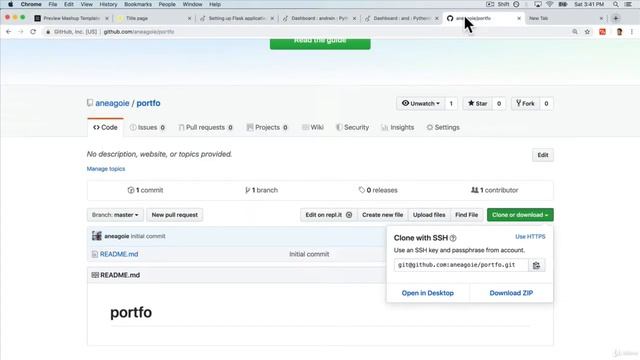Open the aneagoie owner link
The image size is (640, 360).
point(112,103)
